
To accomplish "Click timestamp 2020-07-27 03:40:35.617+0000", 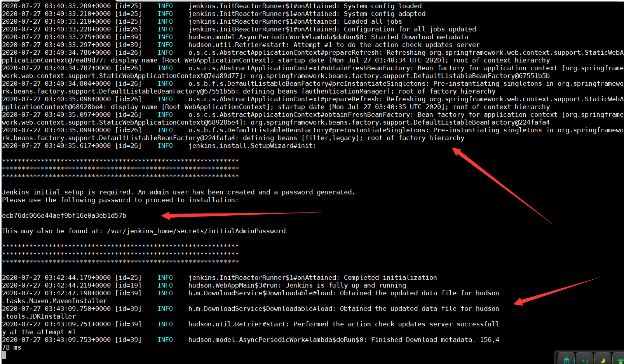I will pyautogui.click(x=56, y=146).
